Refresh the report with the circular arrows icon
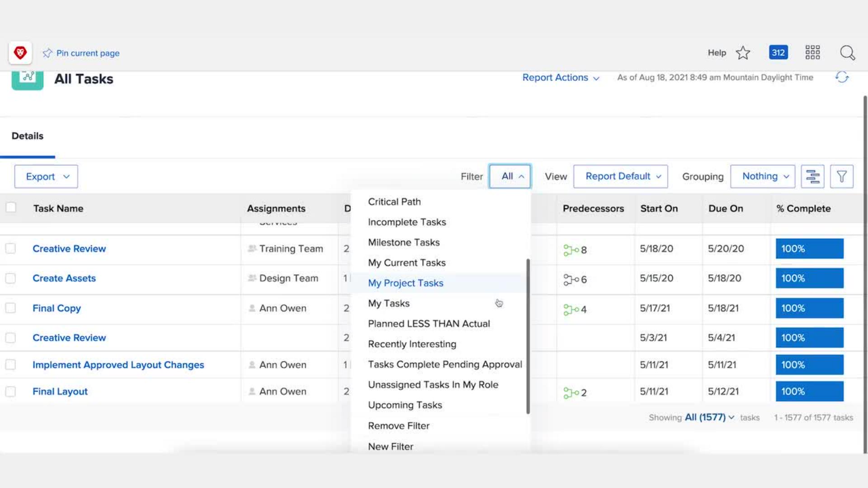 pyautogui.click(x=842, y=77)
